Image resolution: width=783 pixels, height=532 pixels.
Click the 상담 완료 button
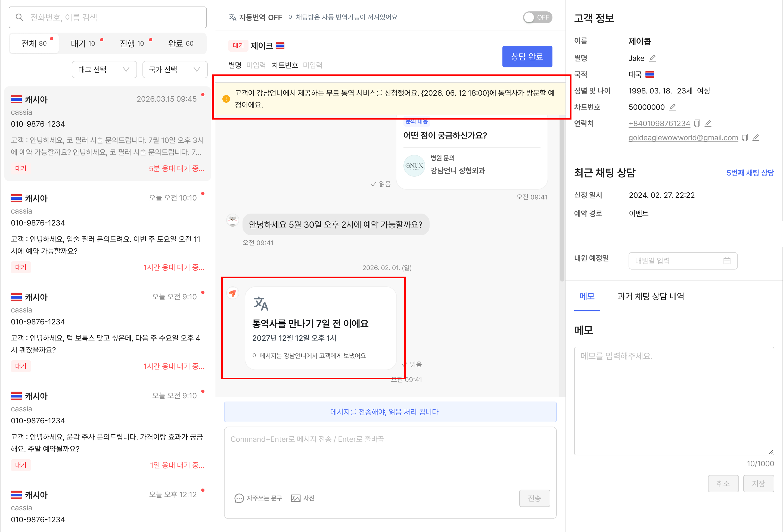(x=527, y=57)
